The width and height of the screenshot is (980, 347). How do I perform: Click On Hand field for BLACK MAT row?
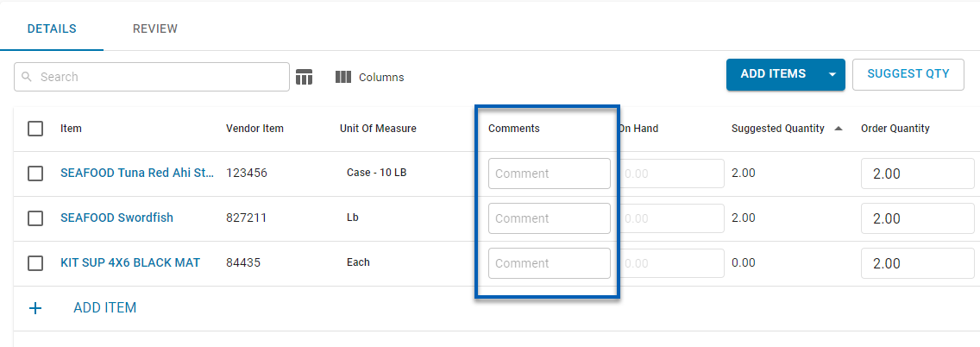(x=672, y=263)
